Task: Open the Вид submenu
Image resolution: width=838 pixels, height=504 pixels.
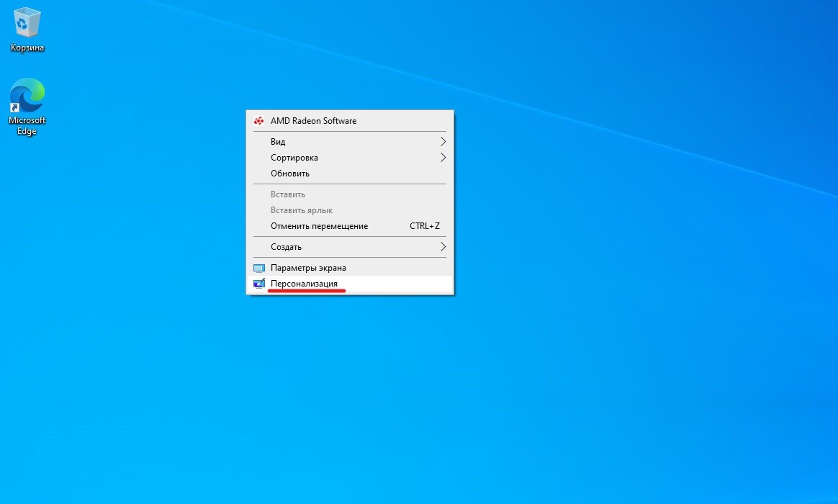Action: [x=350, y=142]
